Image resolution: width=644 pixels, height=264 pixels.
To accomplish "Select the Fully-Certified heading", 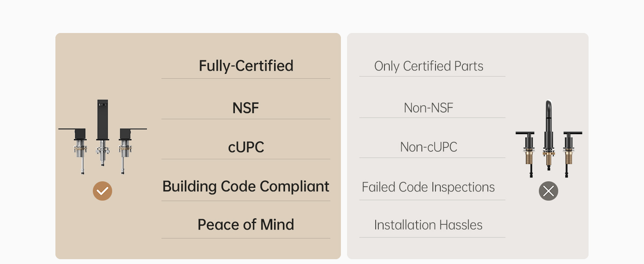I will [246, 66].
